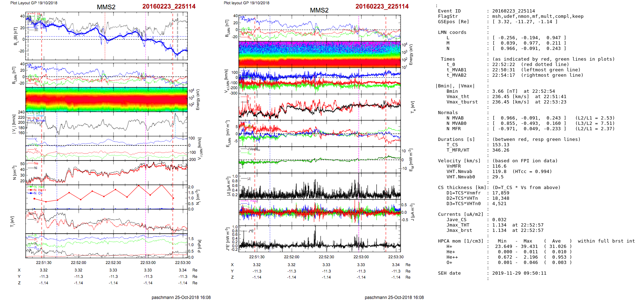Click the right plot's Plot layout GP header
Image resolution: width=644 pixels, height=300 pixels.
pos(246,3)
